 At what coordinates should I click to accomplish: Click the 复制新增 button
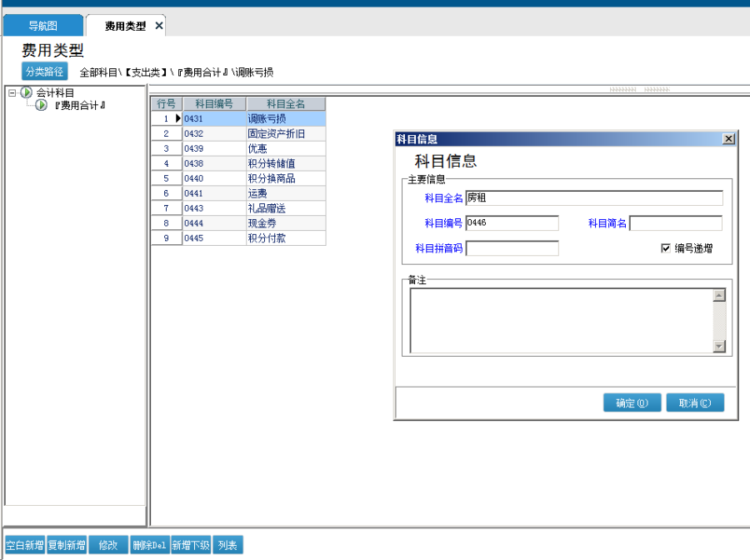click(x=67, y=545)
